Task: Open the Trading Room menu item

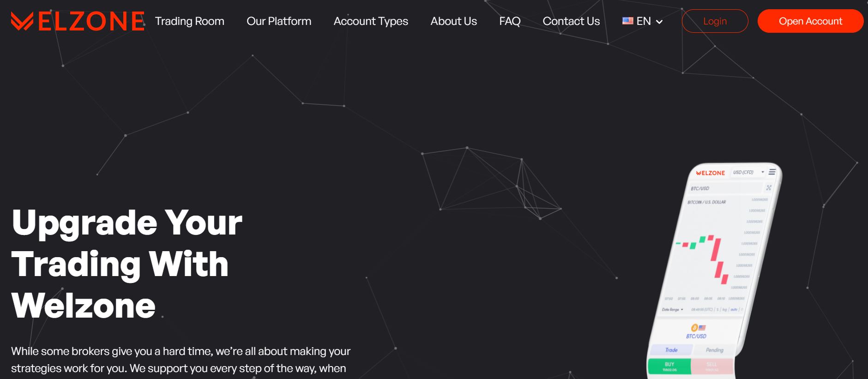Action: 189,21
